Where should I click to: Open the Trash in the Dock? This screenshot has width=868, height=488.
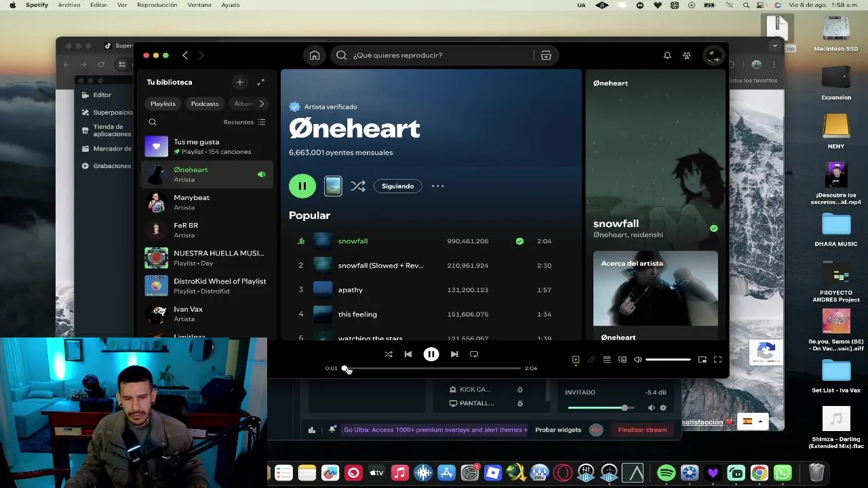point(816,472)
